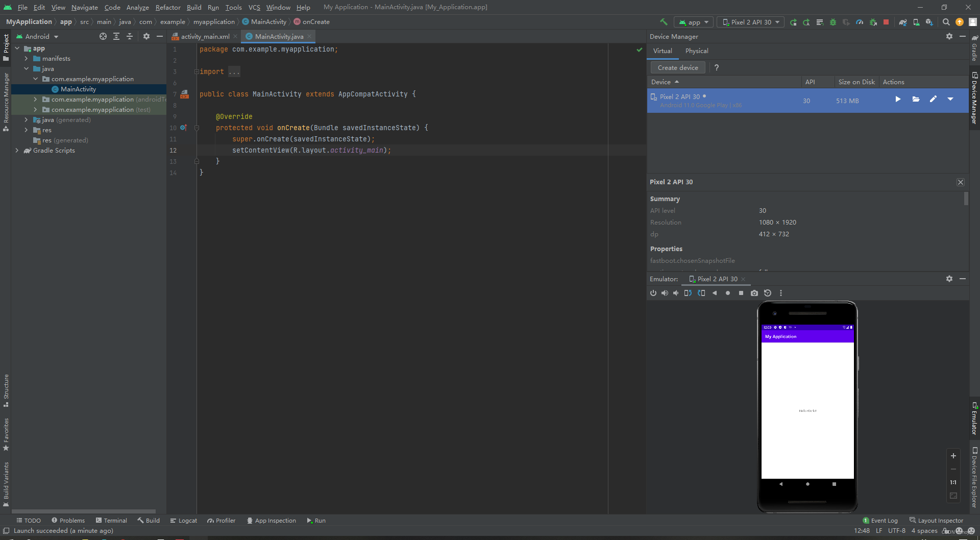Screen dimensions: 980x540
Task: Click the Make Project hammer icon
Action: coord(664,22)
